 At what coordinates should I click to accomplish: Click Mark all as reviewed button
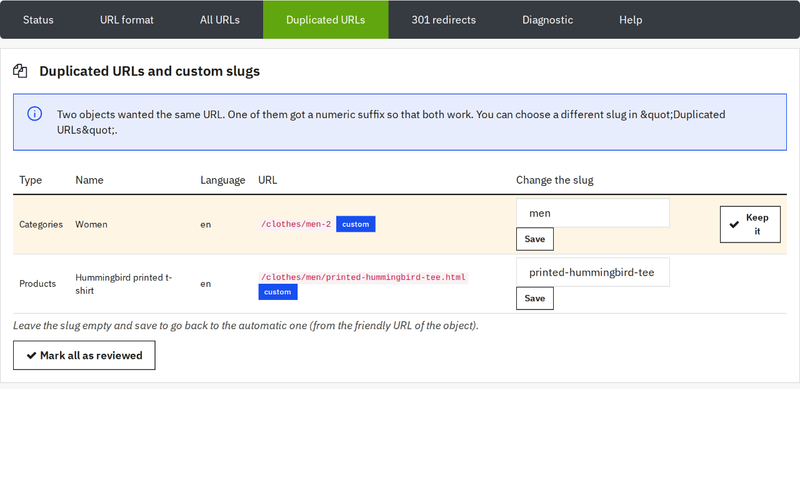pos(84,356)
